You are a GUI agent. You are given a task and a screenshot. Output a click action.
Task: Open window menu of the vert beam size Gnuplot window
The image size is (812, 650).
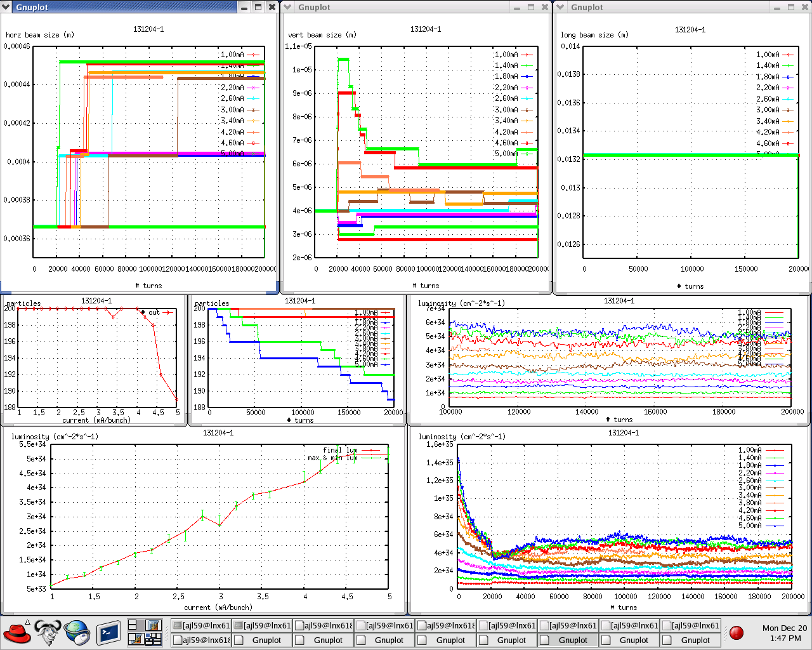[x=288, y=7]
